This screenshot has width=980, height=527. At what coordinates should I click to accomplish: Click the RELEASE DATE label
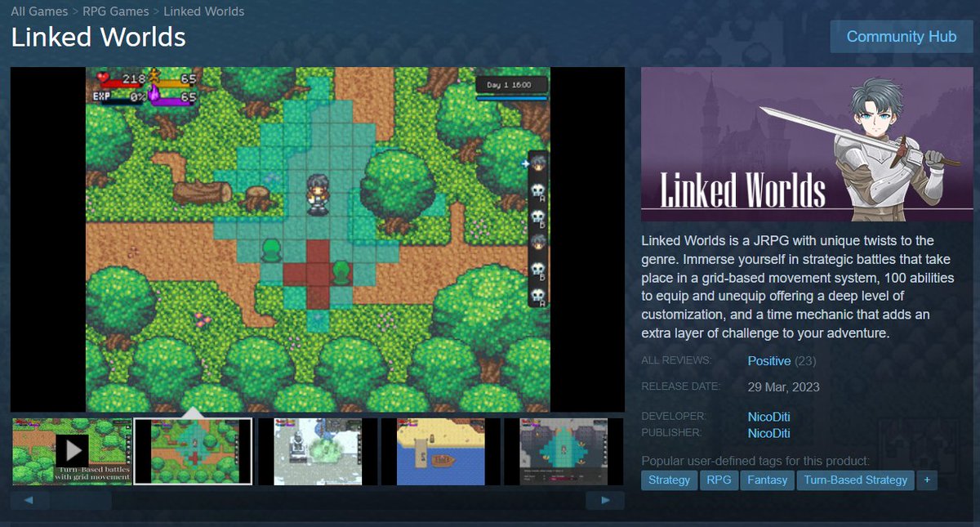(x=681, y=386)
